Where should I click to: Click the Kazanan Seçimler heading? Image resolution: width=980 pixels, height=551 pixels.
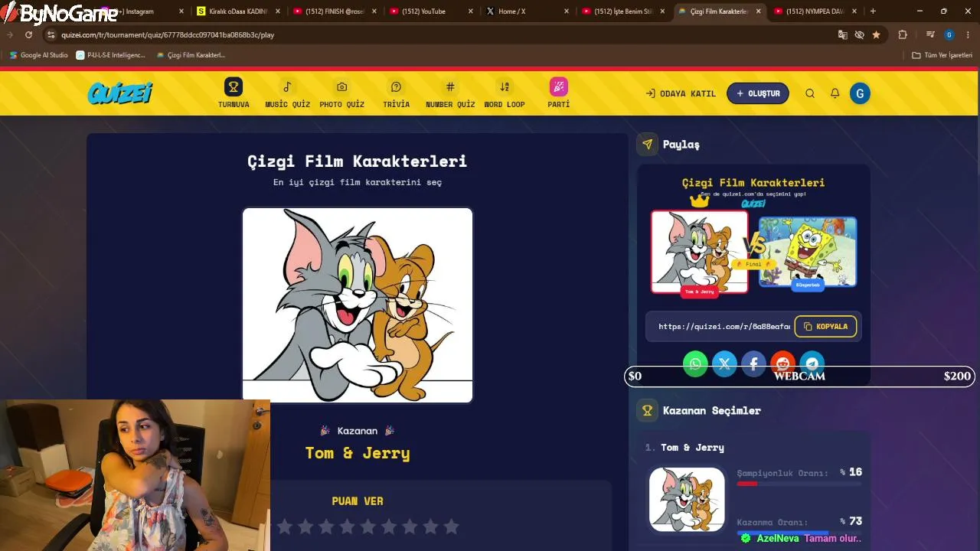click(x=712, y=411)
